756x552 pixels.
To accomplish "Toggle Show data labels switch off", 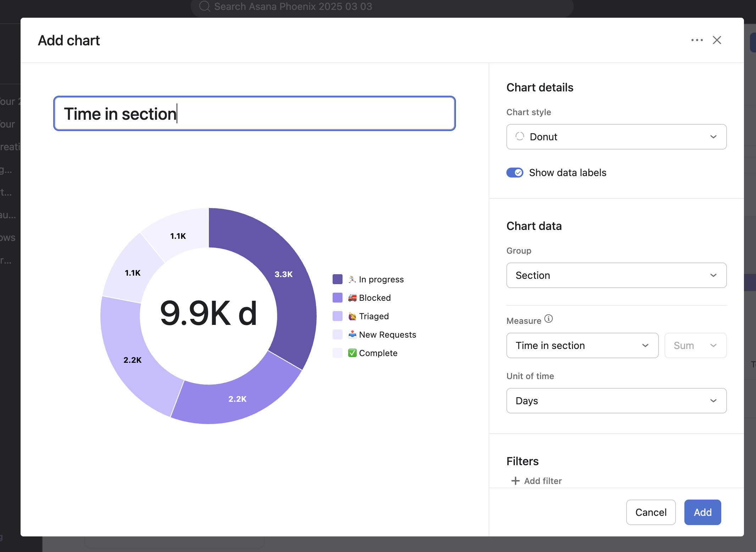I will (515, 173).
